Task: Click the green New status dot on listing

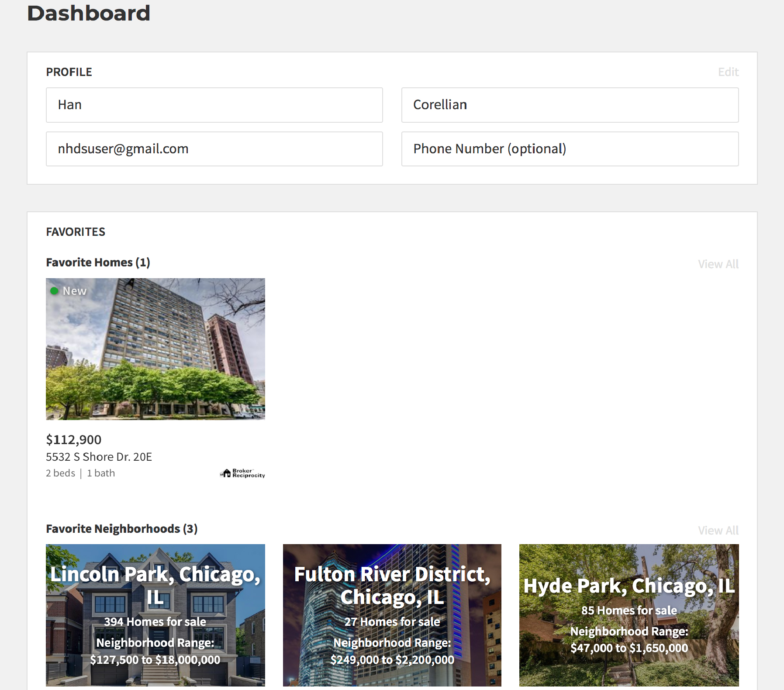Action: click(54, 291)
